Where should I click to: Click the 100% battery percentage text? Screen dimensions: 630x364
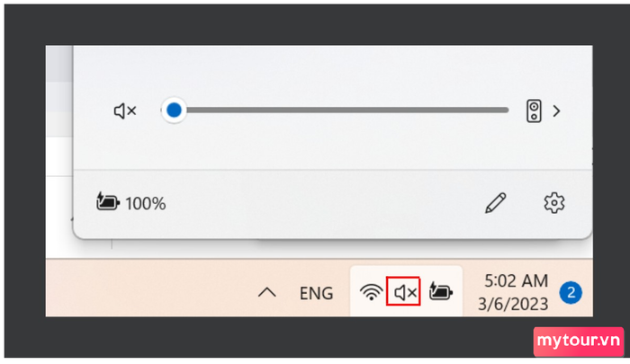click(x=146, y=204)
